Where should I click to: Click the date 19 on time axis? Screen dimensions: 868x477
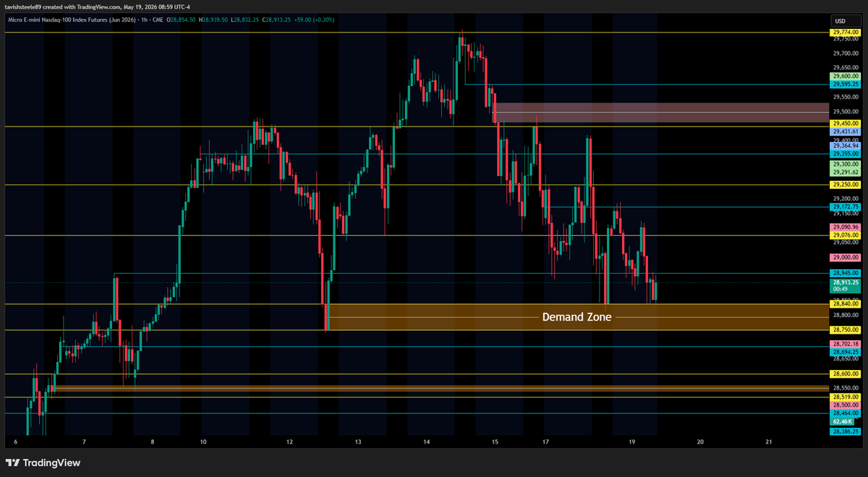click(631, 442)
